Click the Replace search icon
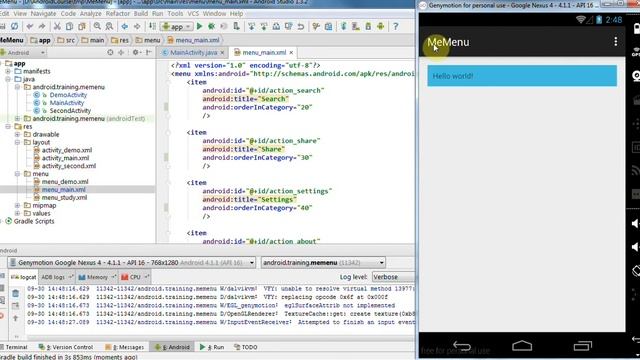This screenshot has height=360, width=640. (x=109, y=27)
